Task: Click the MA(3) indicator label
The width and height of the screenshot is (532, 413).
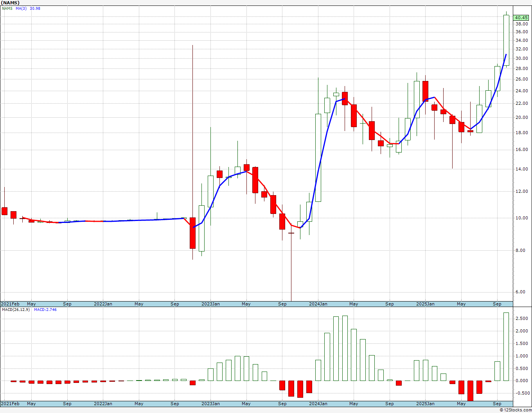Action: pos(22,8)
